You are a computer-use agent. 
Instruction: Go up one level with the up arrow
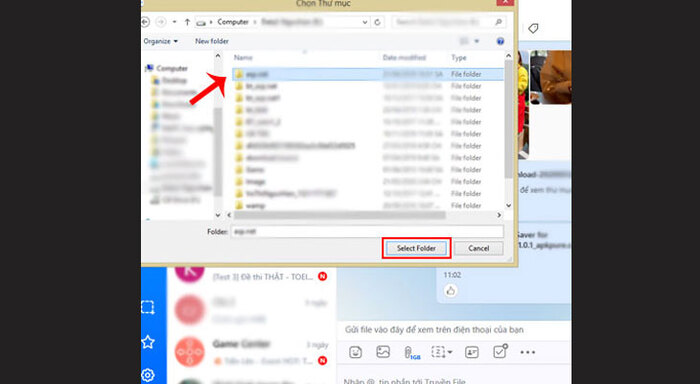click(187, 22)
